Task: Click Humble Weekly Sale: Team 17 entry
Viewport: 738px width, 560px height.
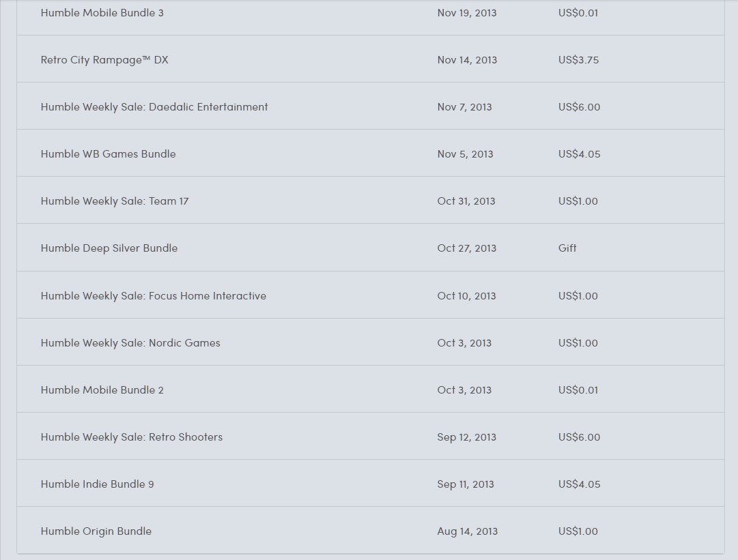Action: coord(115,201)
